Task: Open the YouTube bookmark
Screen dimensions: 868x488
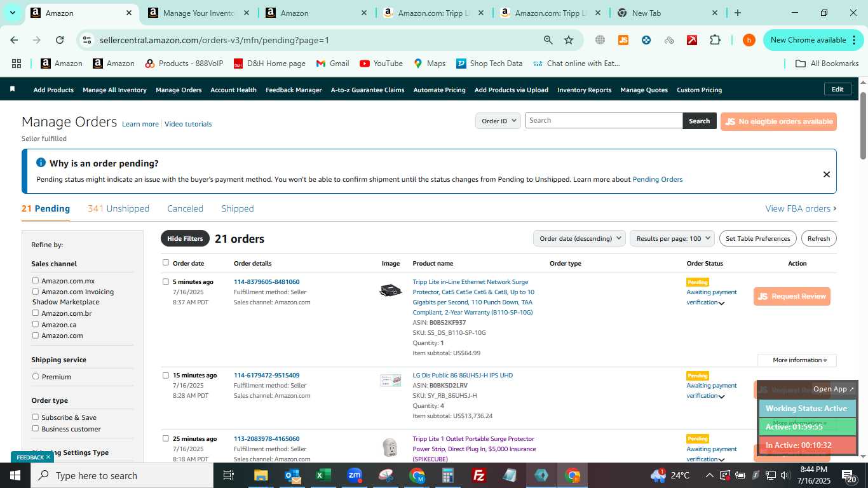Action: [x=381, y=64]
